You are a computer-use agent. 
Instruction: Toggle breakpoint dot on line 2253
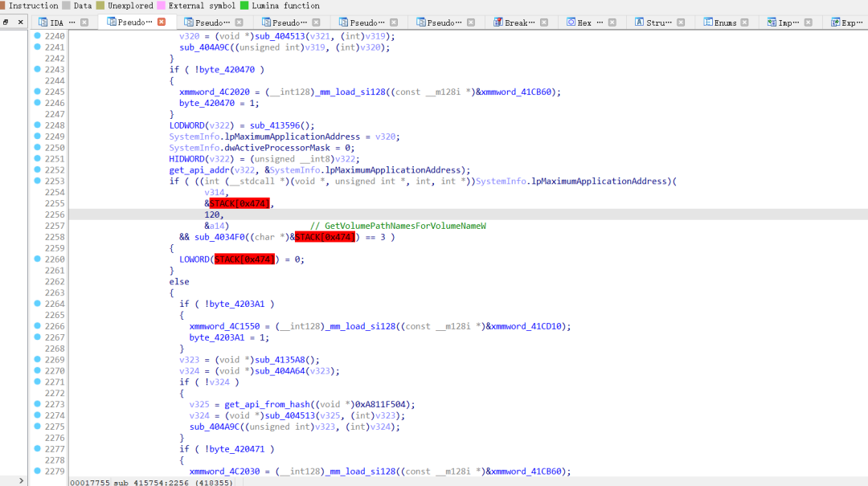[x=37, y=181]
